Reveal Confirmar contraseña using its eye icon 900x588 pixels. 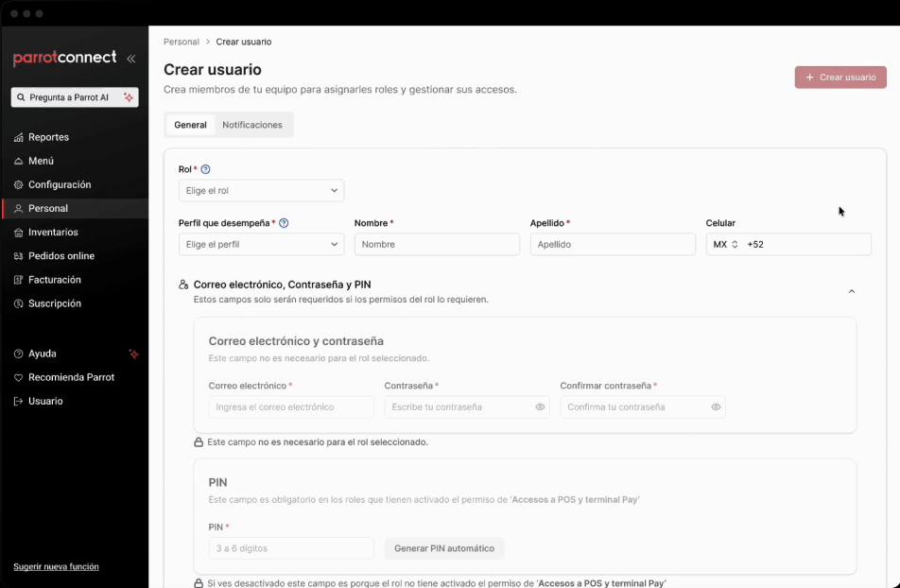pos(716,406)
